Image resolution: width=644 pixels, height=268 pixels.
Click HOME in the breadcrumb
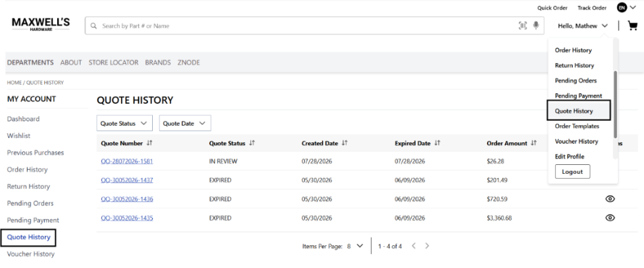click(x=14, y=82)
